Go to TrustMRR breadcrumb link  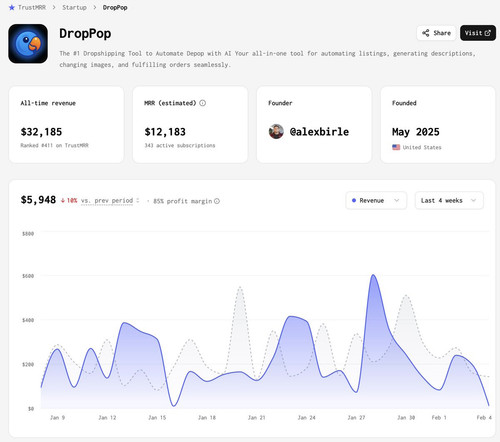coord(32,7)
